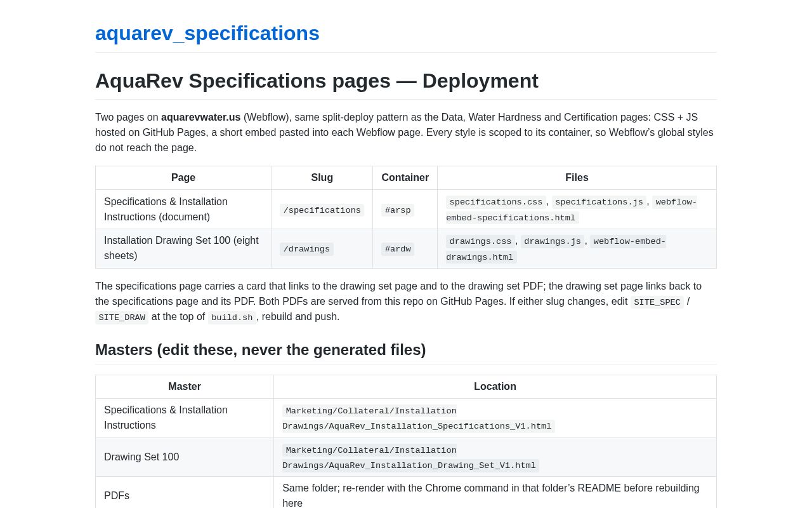Screen dimensions: 812x508
Task: Click the 'Master' column header
Action: 185,387
